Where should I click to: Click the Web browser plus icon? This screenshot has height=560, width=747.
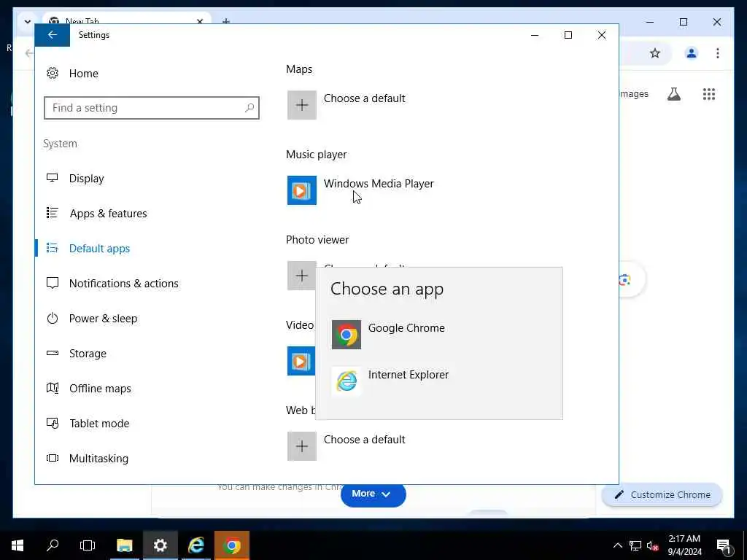pyautogui.click(x=302, y=446)
